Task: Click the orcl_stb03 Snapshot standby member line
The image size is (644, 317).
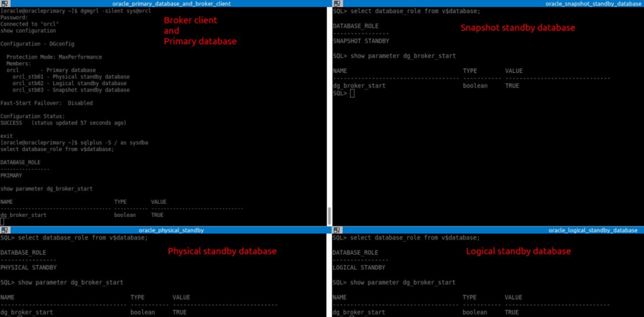Action: point(70,90)
